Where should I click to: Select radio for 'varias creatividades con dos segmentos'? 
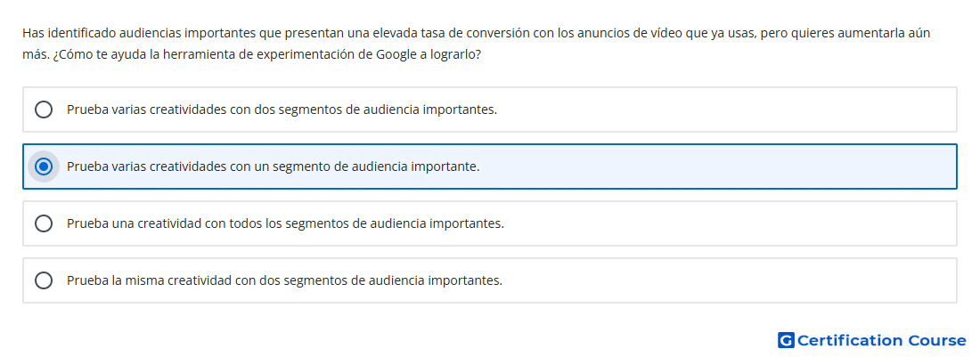tap(44, 110)
